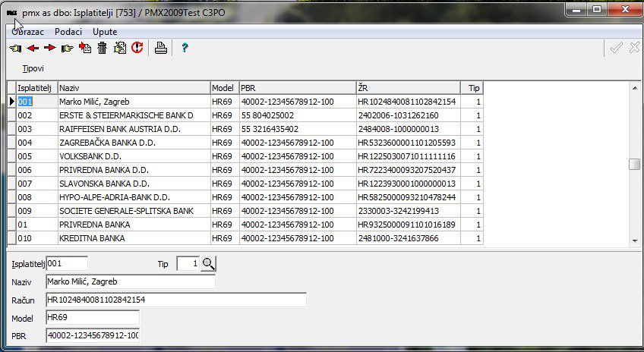Click the grid scrollbar thumb
This screenshot has height=352, width=644.
(x=635, y=164)
